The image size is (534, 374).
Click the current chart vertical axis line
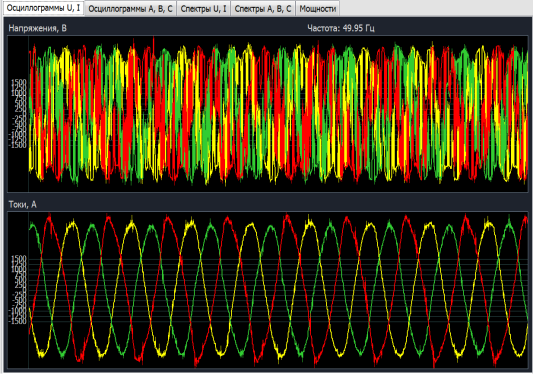29,290
